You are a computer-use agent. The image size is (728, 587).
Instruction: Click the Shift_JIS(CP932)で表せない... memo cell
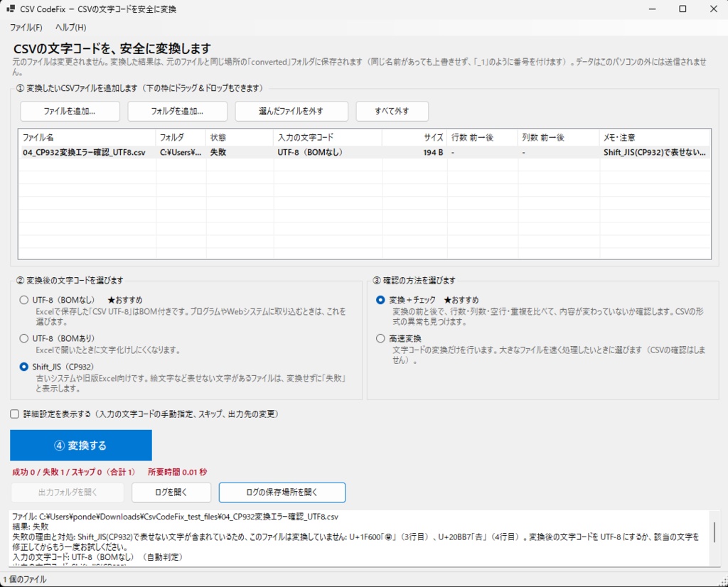[655, 152]
